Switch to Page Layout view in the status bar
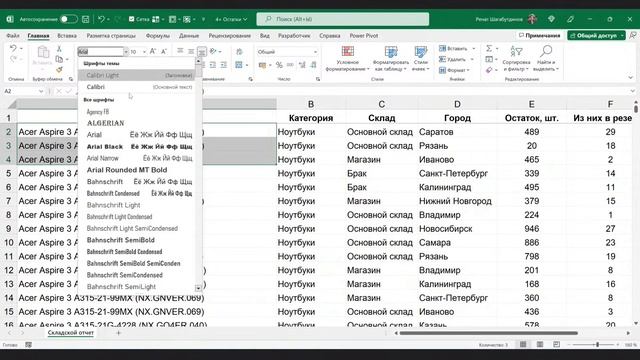The height and width of the screenshot is (360, 640). pyautogui.click(x=540, y=345)
